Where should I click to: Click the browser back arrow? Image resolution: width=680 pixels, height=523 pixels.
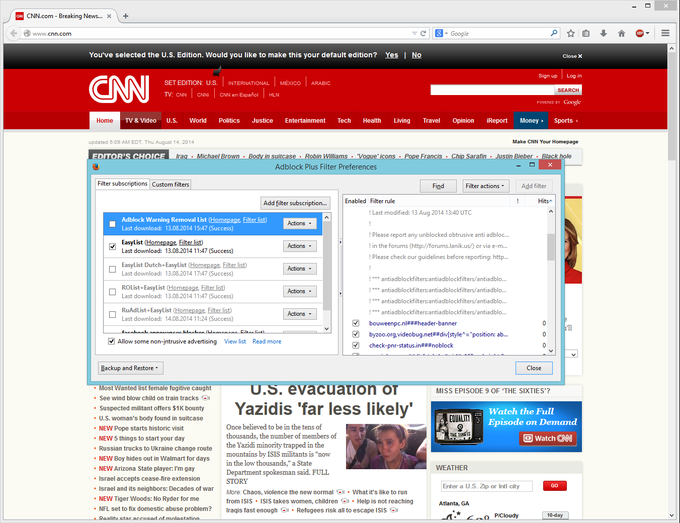pyautogui.click(x=14, y=33)
